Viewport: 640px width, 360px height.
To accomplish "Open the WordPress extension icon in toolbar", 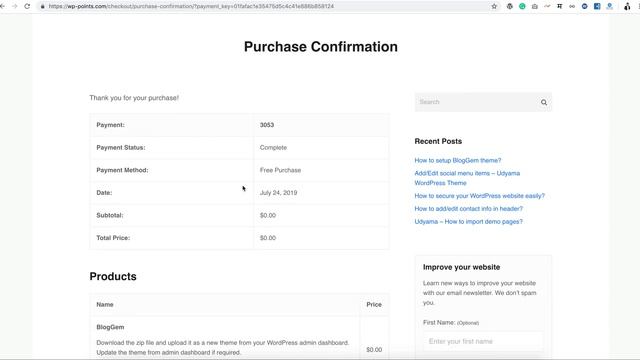I will [509, 6].
